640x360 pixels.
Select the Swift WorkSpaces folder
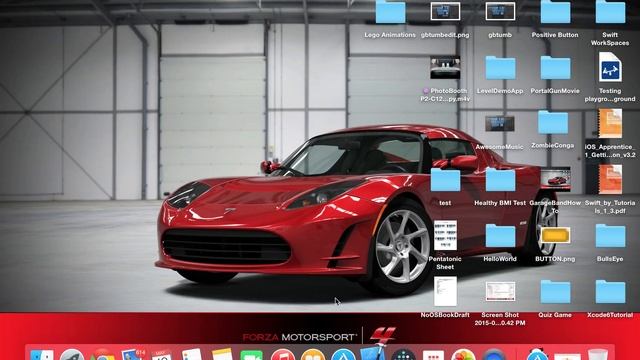coord(610,12)
